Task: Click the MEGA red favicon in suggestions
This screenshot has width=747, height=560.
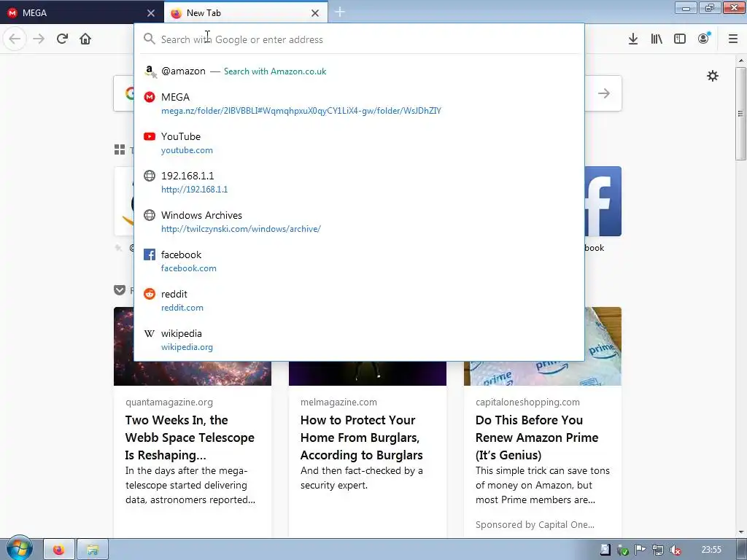Action: 150,97
